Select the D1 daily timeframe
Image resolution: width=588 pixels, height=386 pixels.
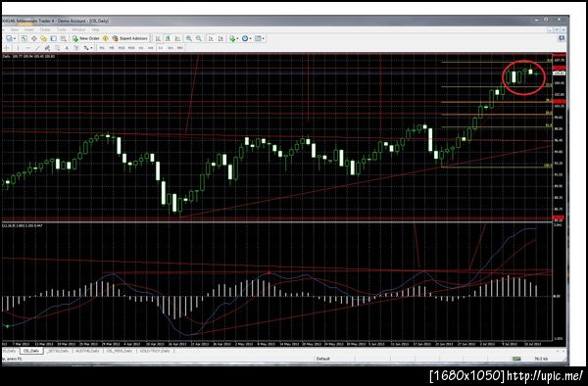pyautogui.click(x=161, y=48)
